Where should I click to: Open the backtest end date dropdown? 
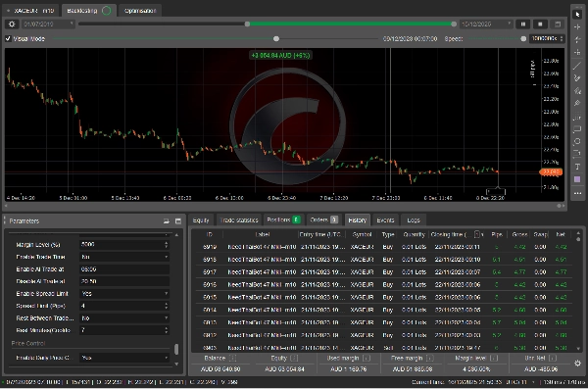coord(486,24)
